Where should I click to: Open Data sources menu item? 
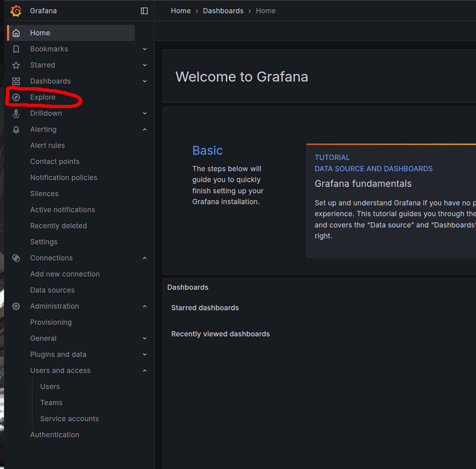click(x=52, y=290)
